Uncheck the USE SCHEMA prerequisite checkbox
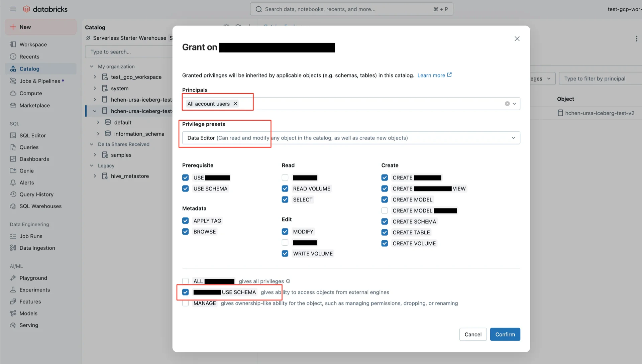Viewport: 642px width, 364px height. click(x=186, y=189)
